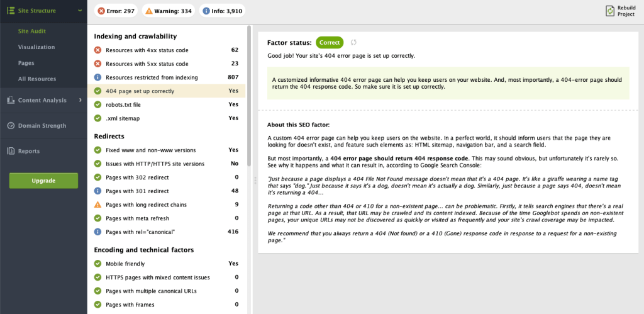The image size is (644, 314).
Task: Click the green Upgrade button
Action: pyautogui.click(x=43, y=181)
